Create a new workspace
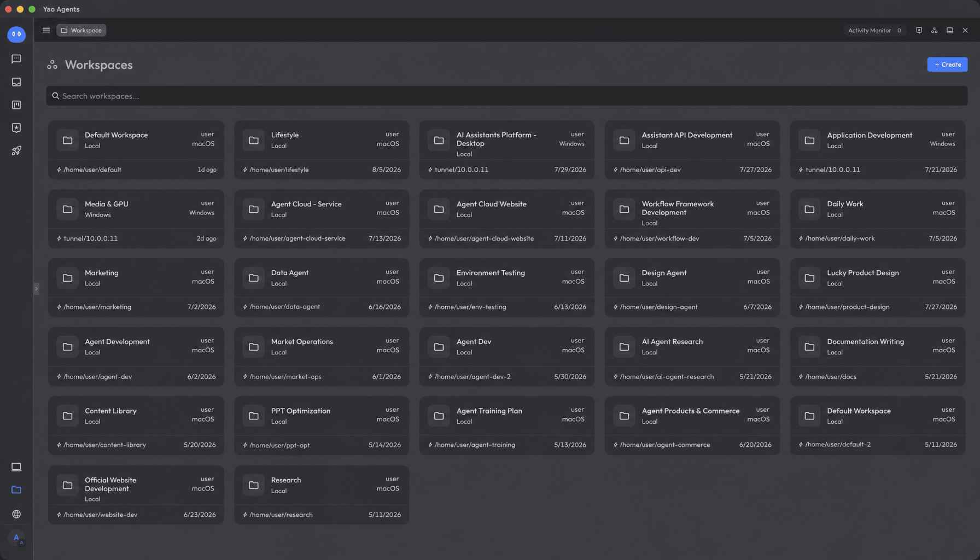The height and width of the screenshot is (560, 980). (x=947, y=65)
